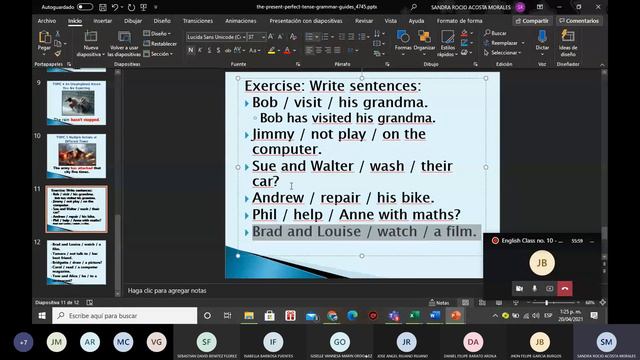Click the Windows Start button
The height and width of the screenshot is (360, 640).
point(42,316)
